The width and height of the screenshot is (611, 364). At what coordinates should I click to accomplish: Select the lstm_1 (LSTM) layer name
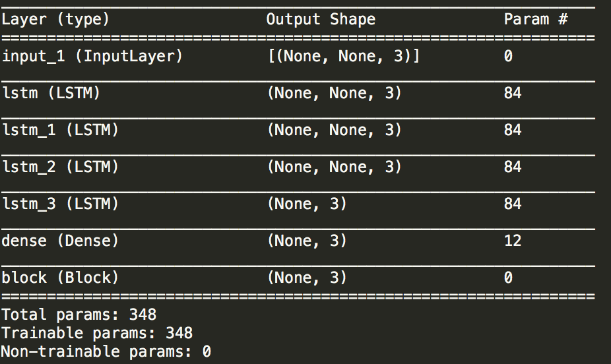pyautogui.click(x=60, y=130)
